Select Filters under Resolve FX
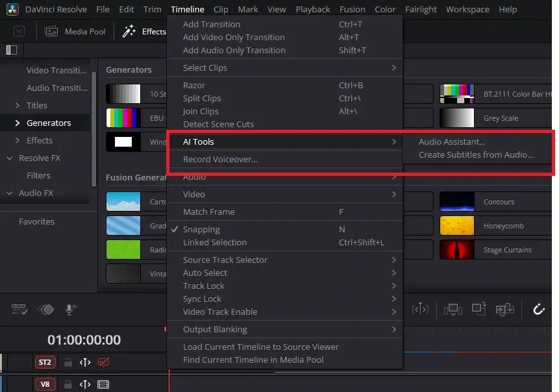Image resolution: width=559 pixels, height=392 pixels. [x=38, y=176]
